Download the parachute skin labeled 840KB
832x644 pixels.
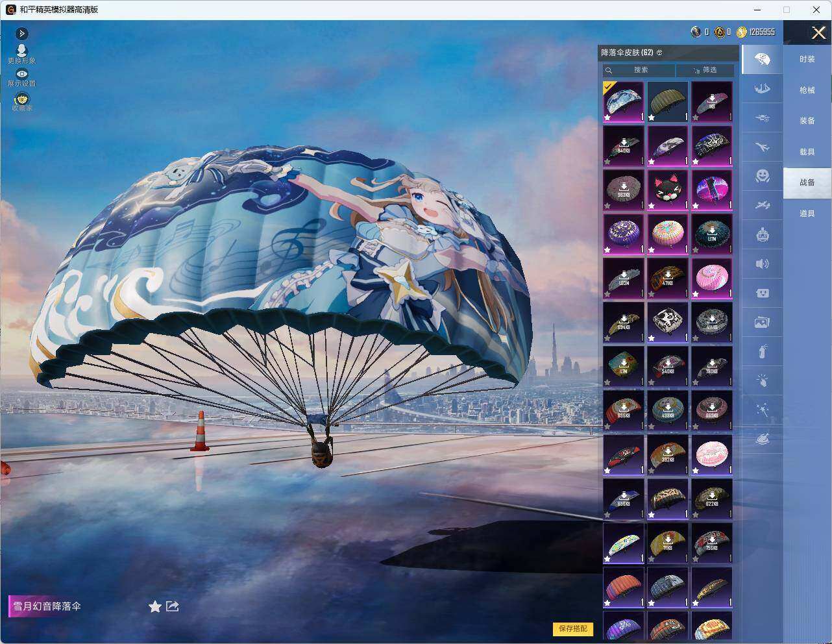pos(624,146)
